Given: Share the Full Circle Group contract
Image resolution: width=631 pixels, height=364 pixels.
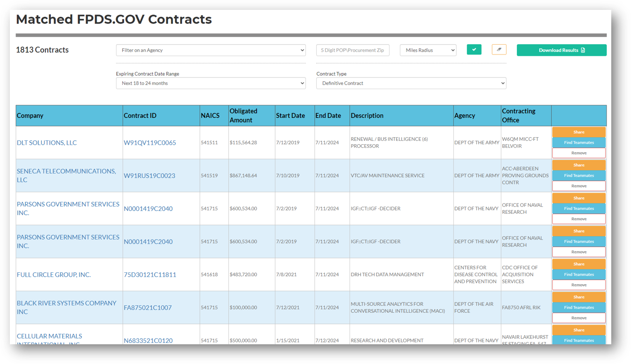Looking at the screenshot, I should point(579,264).
